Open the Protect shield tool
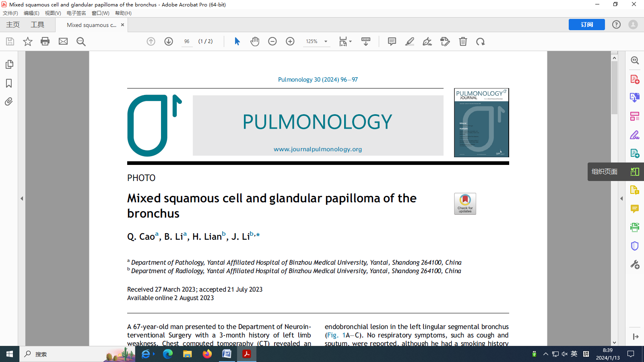Screen dimensions: 644x362 [635, 246]
